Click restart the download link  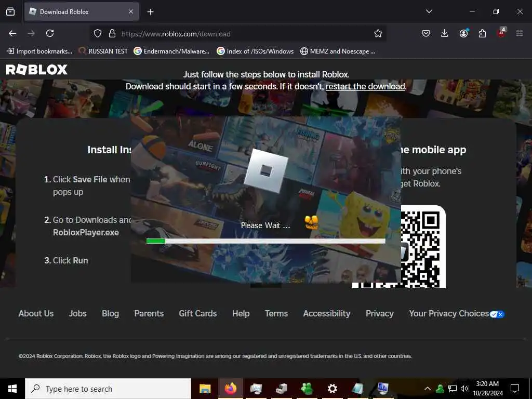pyautogui.click(x=365, y=87)
